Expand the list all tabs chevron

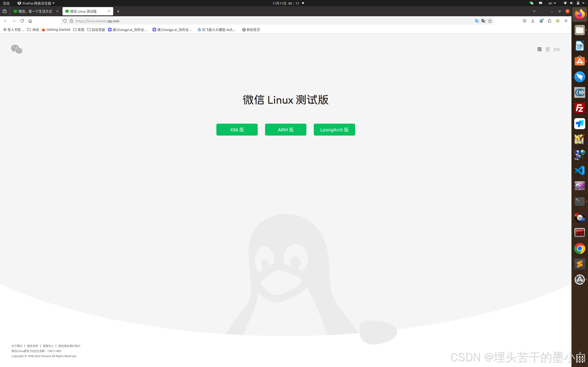(534, 11)
